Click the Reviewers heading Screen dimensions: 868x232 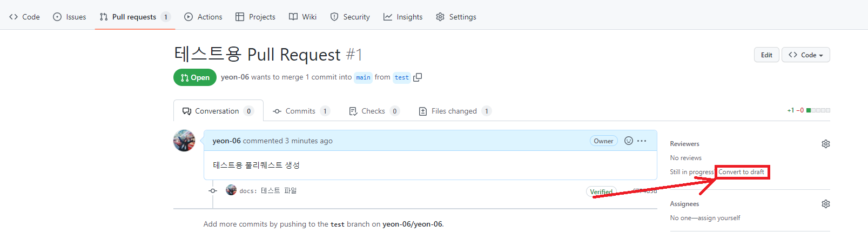(x=684, y=144)
